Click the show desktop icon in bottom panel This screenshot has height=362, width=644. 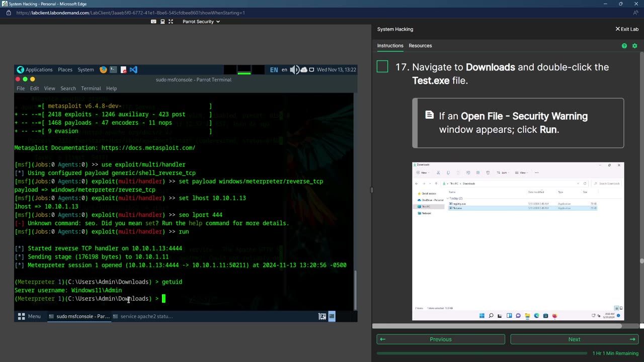pos(323,316)
